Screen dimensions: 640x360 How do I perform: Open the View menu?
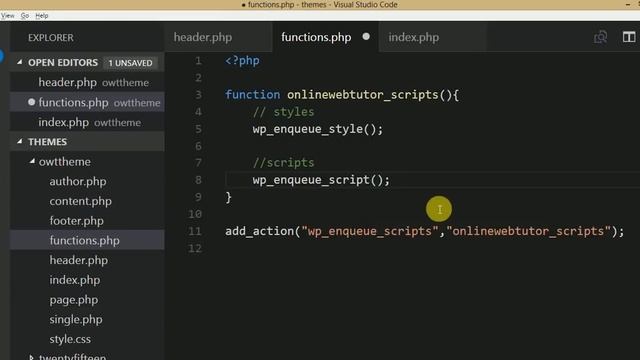(x=7, y=16)
